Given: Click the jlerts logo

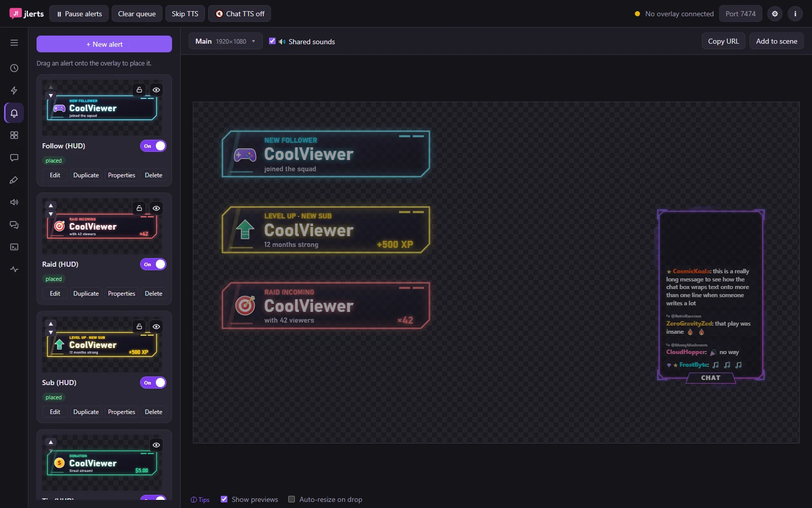Looking at the screenshot, I should click(27, 14).
